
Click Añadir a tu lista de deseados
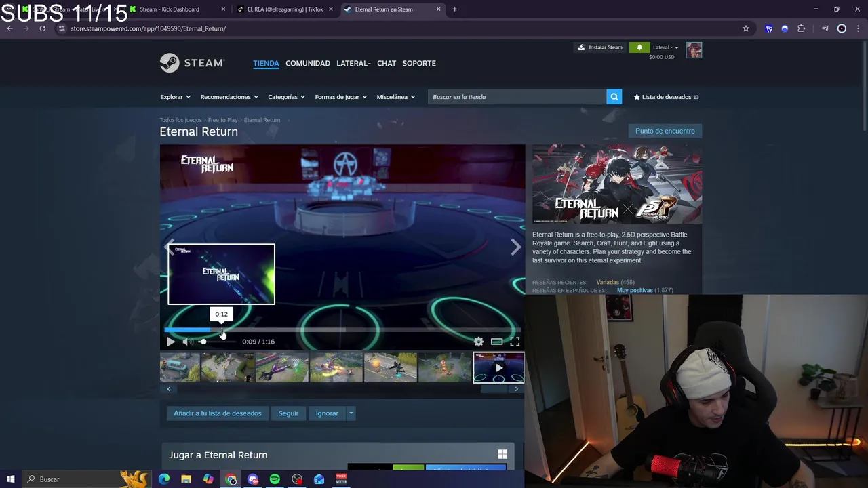tap(218, 413)
